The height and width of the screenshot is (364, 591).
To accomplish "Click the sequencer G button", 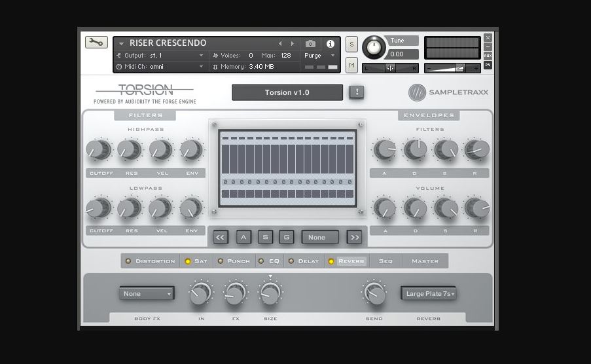I will [x=287, y=237].
